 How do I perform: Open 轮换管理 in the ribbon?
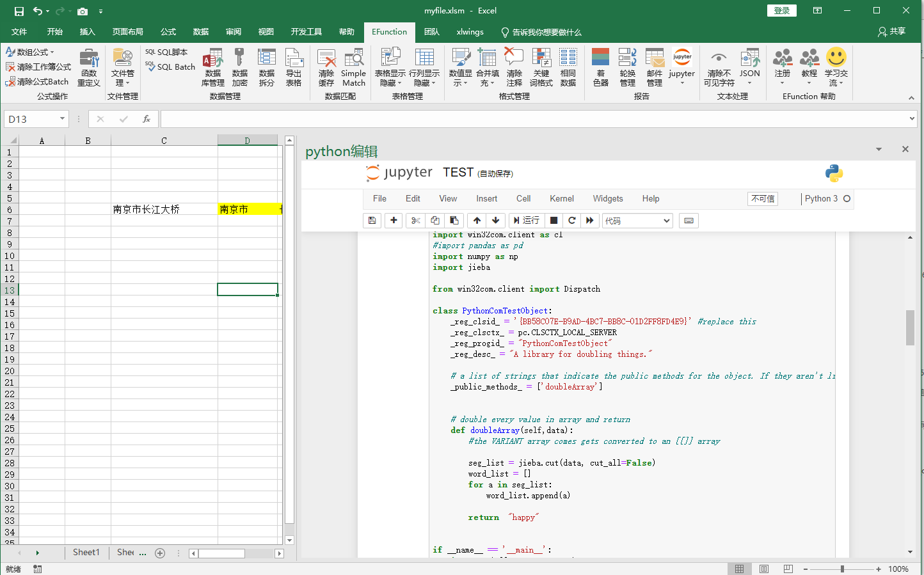(627, 68)
